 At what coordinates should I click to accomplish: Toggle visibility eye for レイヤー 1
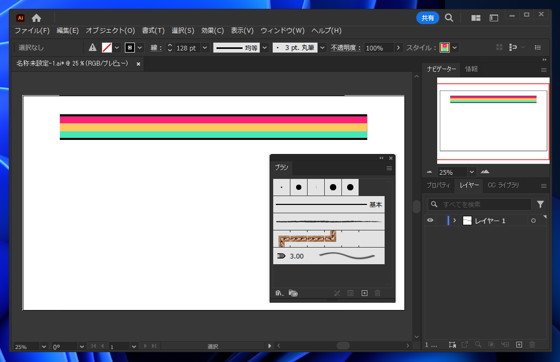430,220
